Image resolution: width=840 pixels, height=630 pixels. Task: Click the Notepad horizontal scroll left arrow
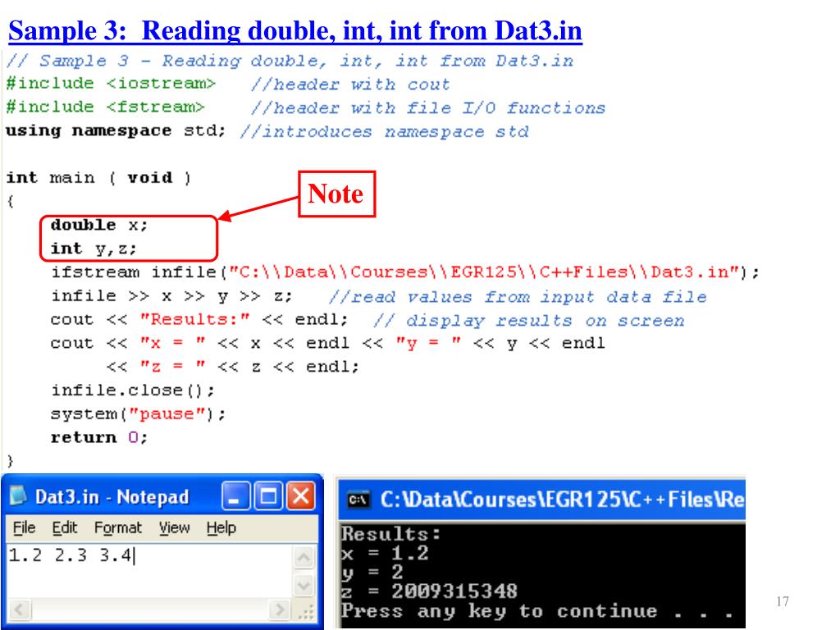click(21, 609)
